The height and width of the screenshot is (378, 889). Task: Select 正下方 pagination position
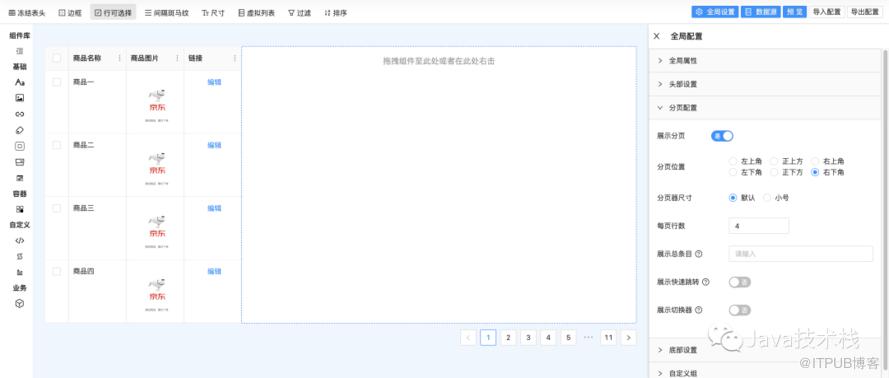coord(774,172)
